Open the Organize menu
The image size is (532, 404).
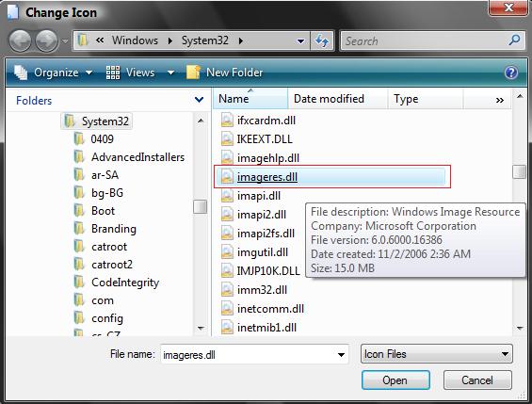[54, 73]
